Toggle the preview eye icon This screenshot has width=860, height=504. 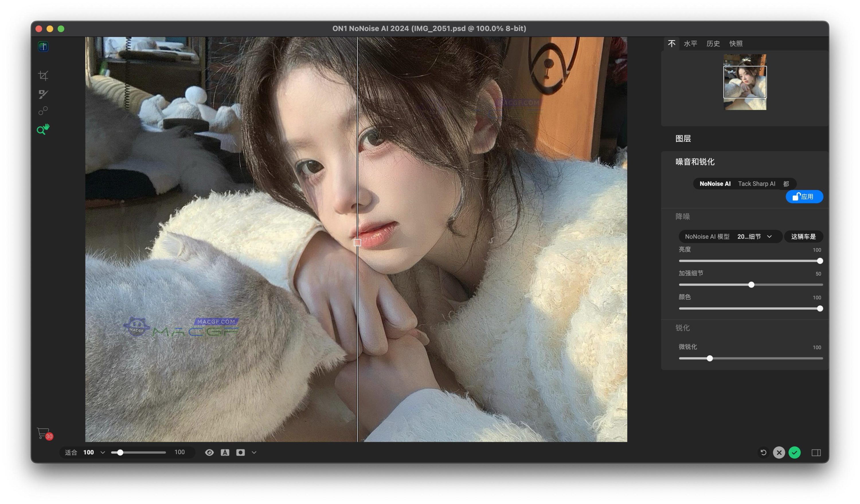click(209, 452)
